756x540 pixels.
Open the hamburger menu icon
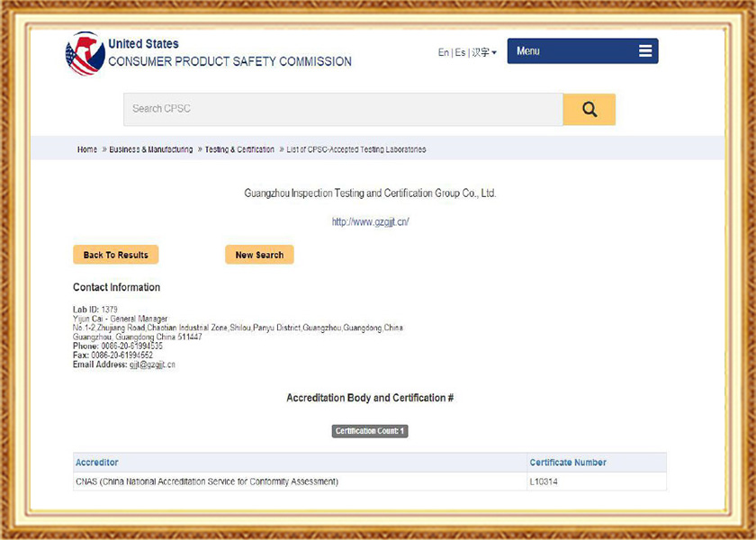[x=645, y=50]
